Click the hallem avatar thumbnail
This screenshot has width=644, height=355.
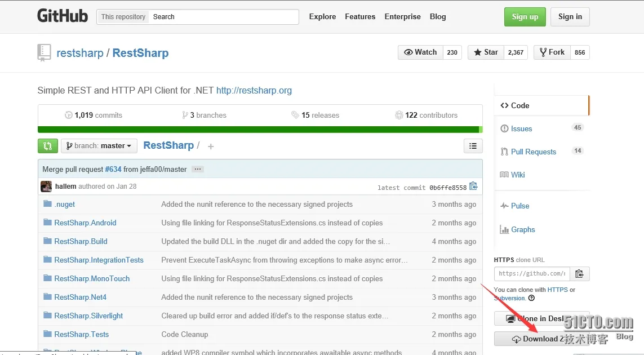coord(46,187)
